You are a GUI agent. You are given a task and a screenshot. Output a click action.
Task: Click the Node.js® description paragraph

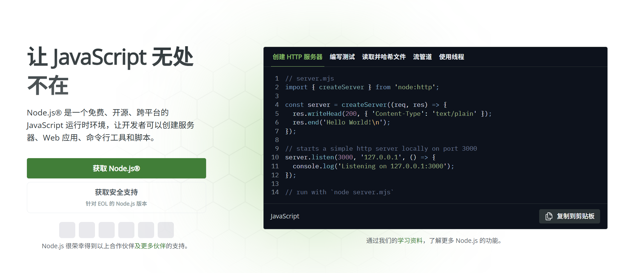[x=111, y=125]
